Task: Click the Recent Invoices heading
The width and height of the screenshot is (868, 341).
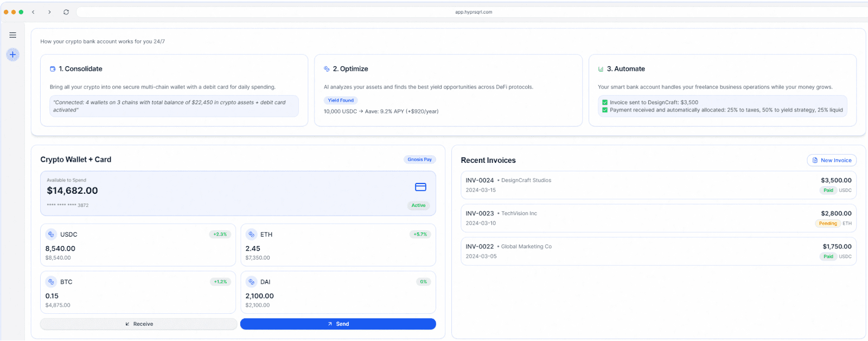Action: (488, 160)
